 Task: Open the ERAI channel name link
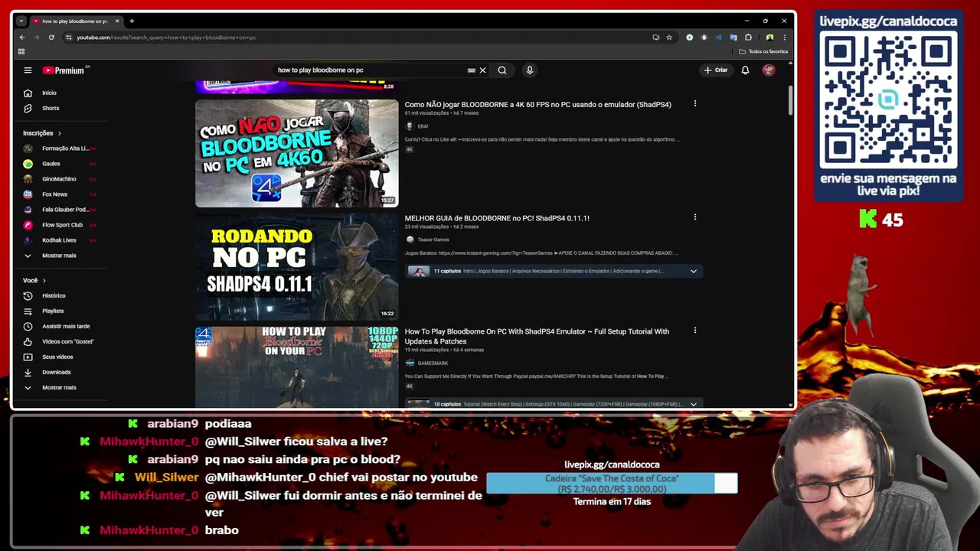tap(423, 126)
